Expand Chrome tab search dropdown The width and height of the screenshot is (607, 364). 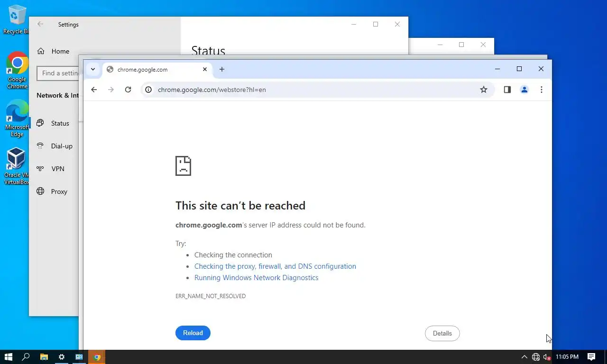(93, 69)
